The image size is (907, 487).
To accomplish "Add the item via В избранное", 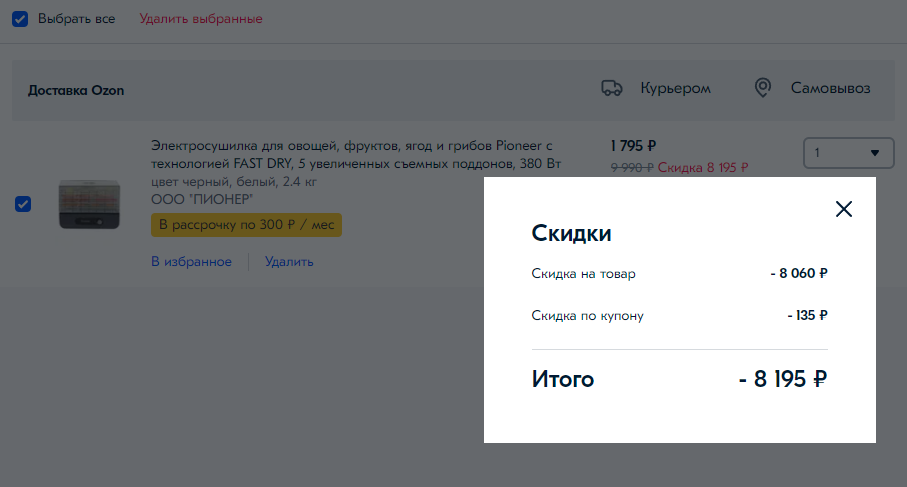I will click(191, 262).
